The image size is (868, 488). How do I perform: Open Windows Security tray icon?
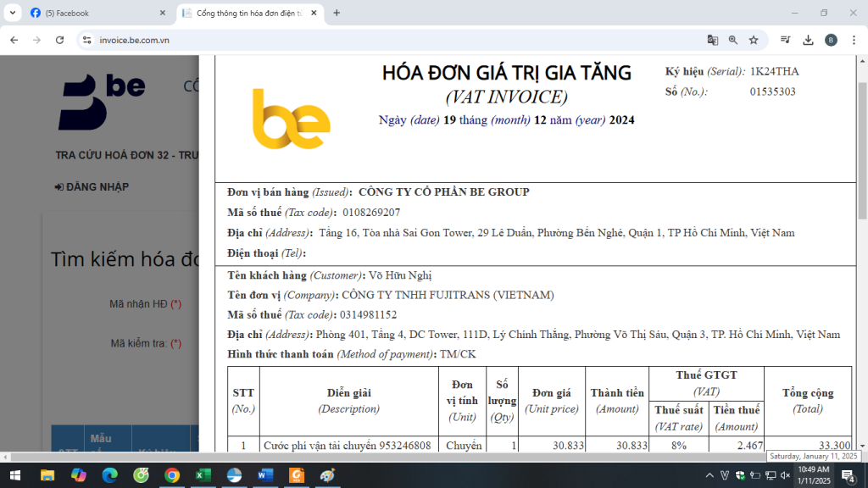pos(740,475)
